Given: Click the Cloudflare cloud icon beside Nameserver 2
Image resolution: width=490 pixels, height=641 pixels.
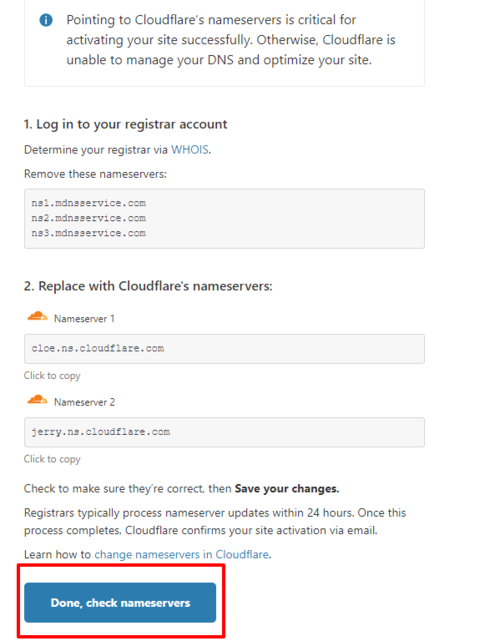Looking at the screenshot, I should (x=37, y=400).
